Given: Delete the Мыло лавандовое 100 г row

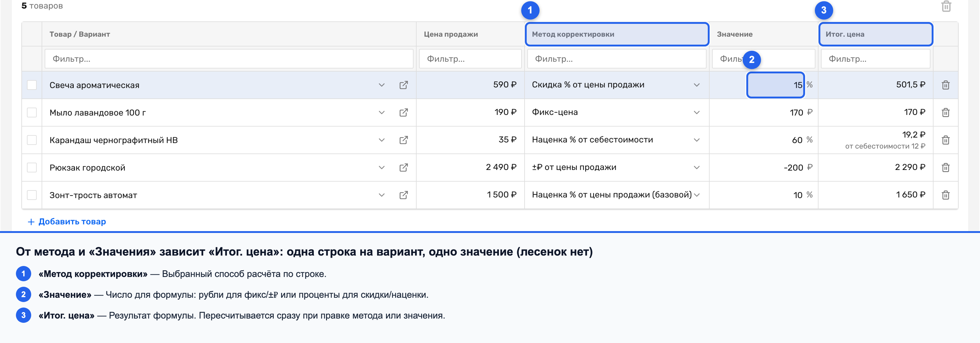Looking at the screenshot, I should click(945, 112).
